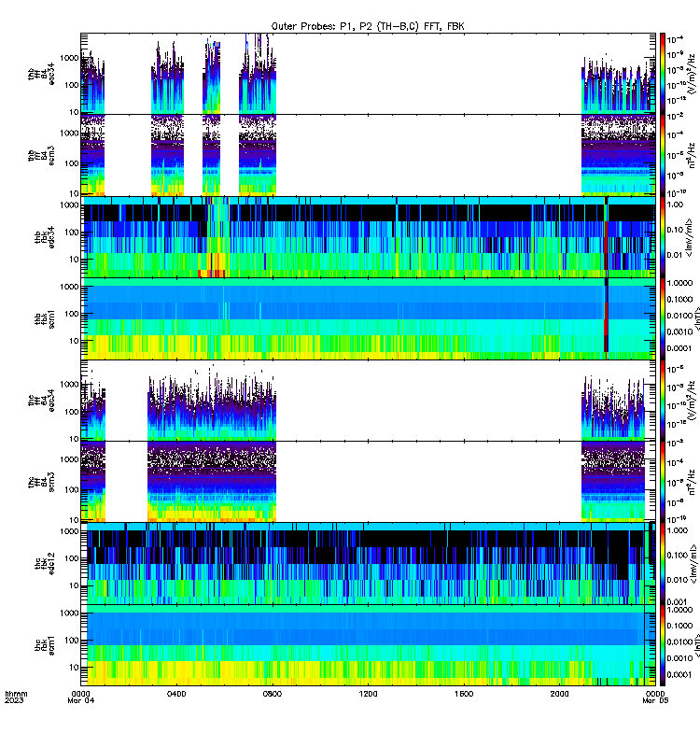Click the color bar beside thb fbk edc34 panel
This screenshot has height=747, width=700.
pyautogui.click(x=663, y=237)
